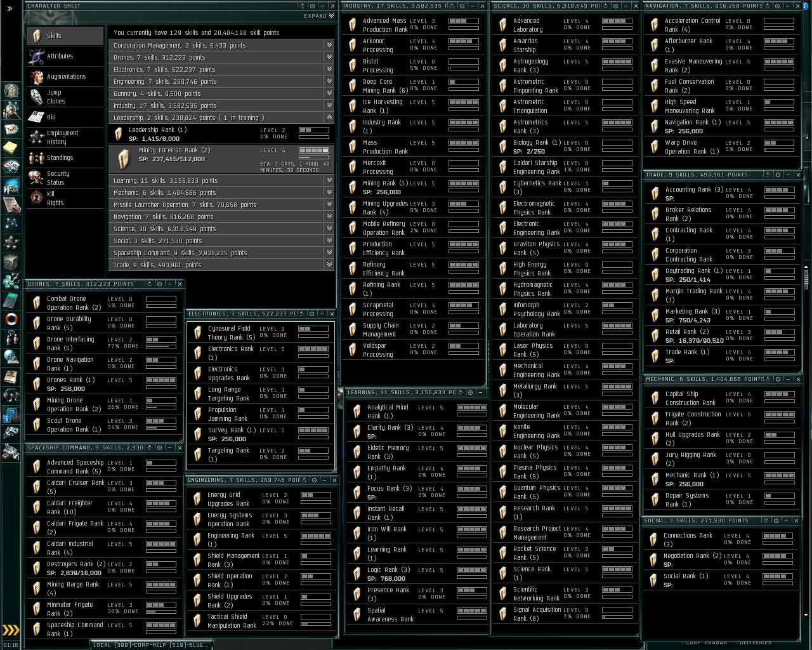Expand the Corporation Management skill group
812x650 pixels.
(329, 45)
